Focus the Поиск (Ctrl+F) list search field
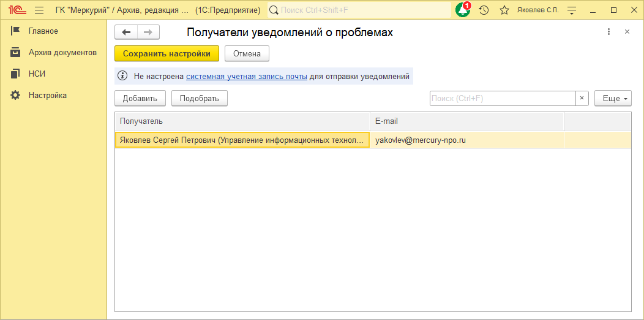This screenshot has width=644, height=320. 502,98
